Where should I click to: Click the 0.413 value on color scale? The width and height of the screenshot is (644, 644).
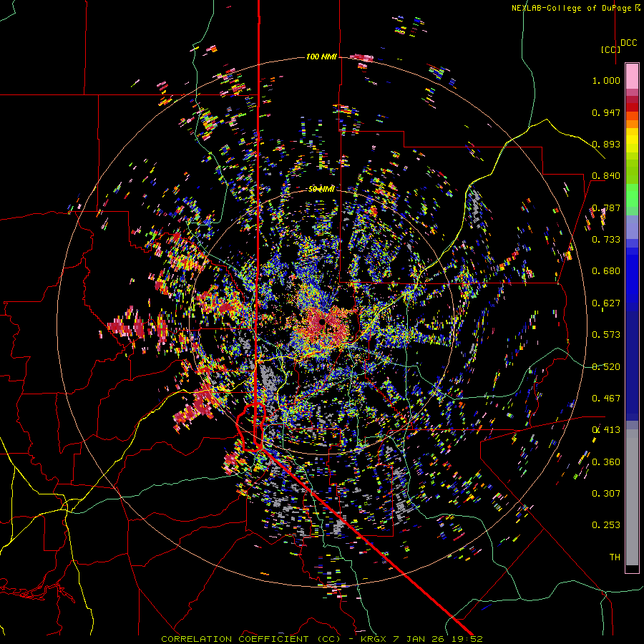tap(606, 430)
